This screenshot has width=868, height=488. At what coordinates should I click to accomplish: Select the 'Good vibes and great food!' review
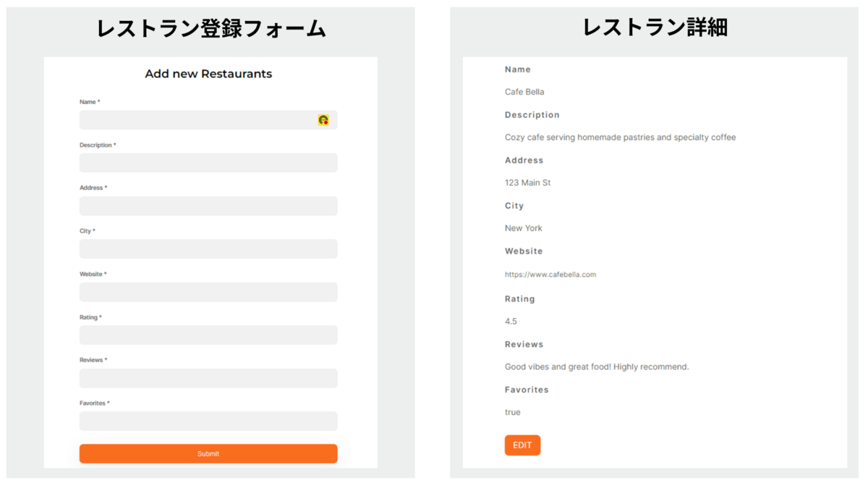[x=597, y=367]
